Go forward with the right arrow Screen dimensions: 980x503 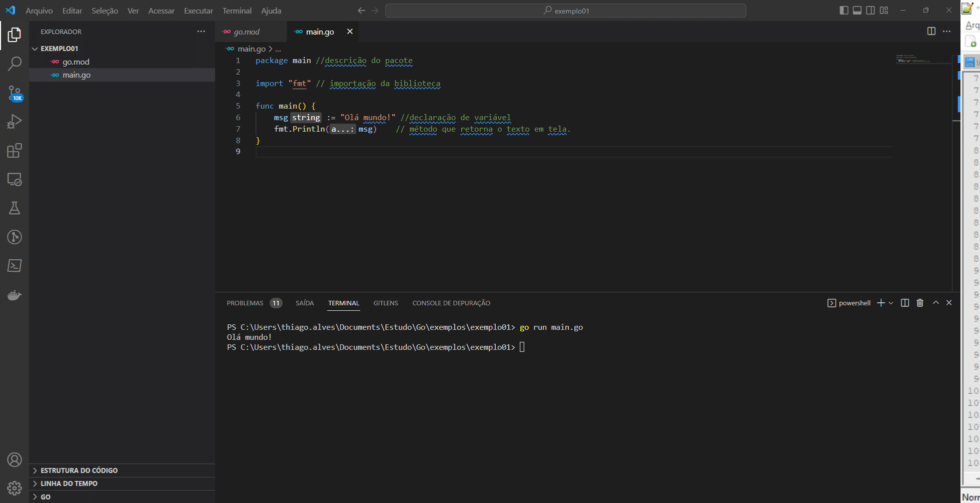click(x=375, y=11)
